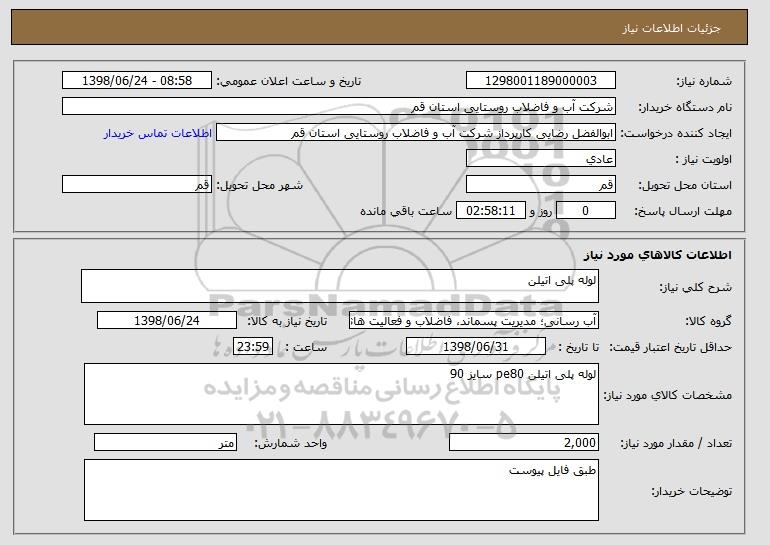Click the label اولویت نیاز
Image resolution: width=770 pixels, height=545 pixels.
pos(704,159)
